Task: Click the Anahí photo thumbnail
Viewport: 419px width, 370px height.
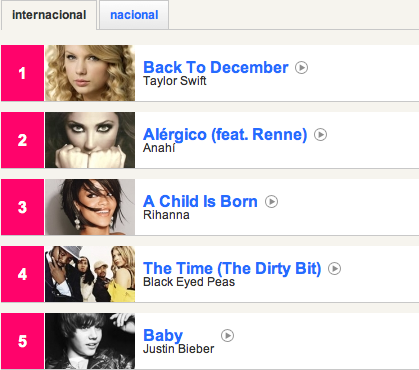Action: tap(90, 140)
